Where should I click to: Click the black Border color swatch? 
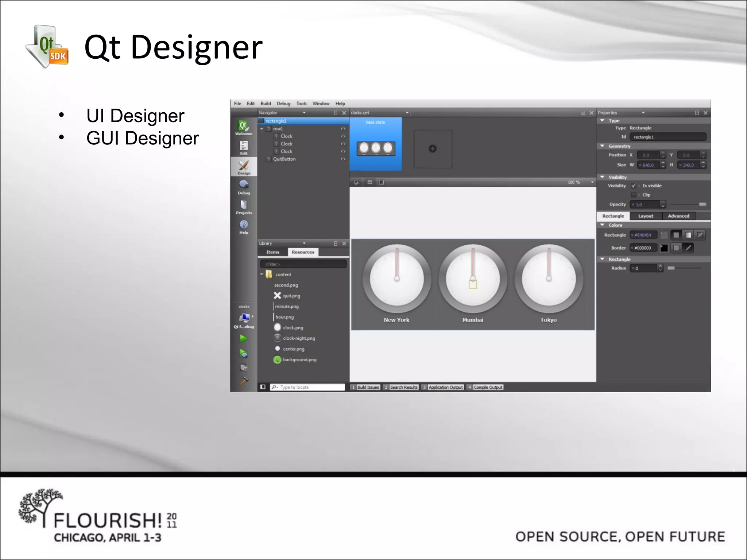(664, 248)
